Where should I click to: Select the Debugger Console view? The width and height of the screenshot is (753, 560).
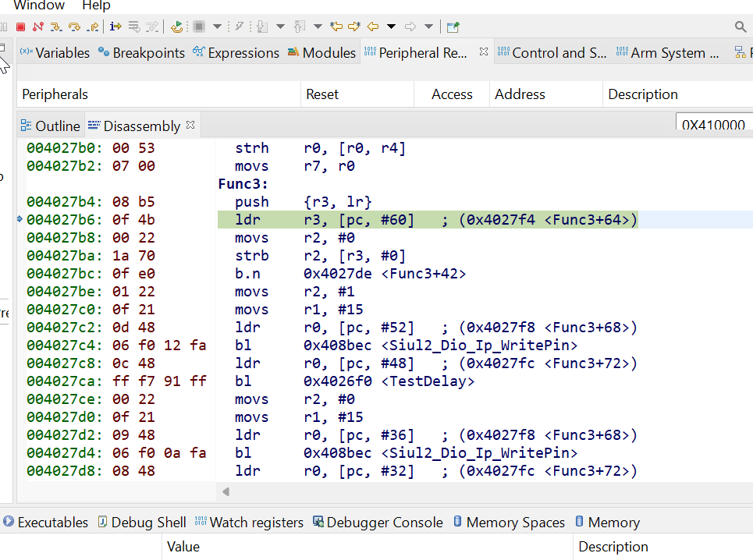(x=385, y=522)
